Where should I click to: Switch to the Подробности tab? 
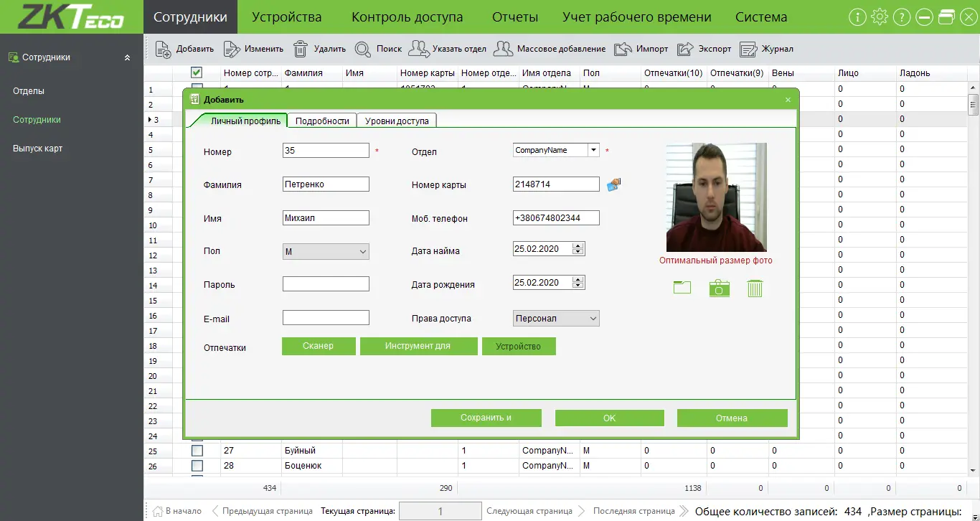click(x=322, y=121)
